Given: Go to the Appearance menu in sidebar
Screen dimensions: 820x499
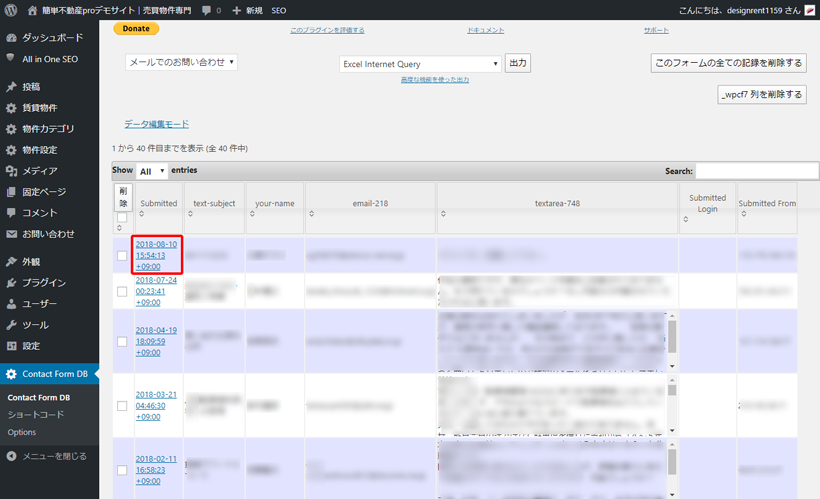Looking at the screenshot, I should click(30, 262).
